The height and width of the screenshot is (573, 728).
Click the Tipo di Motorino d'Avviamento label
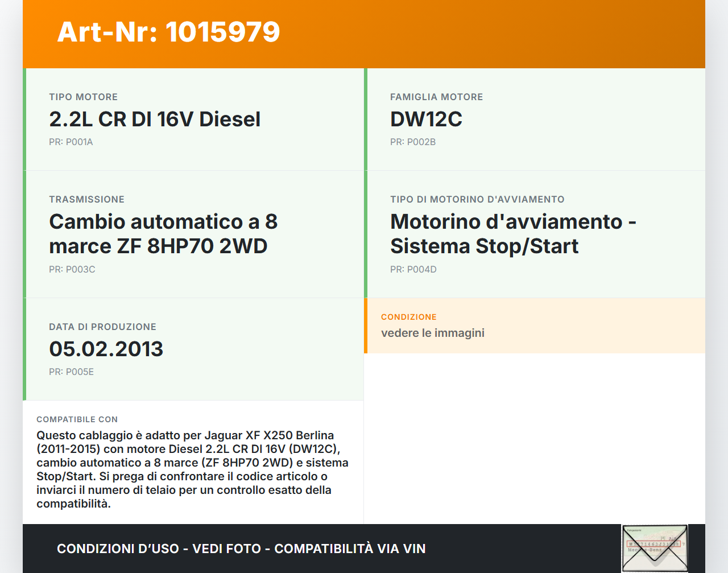click(x=477, y=199)
